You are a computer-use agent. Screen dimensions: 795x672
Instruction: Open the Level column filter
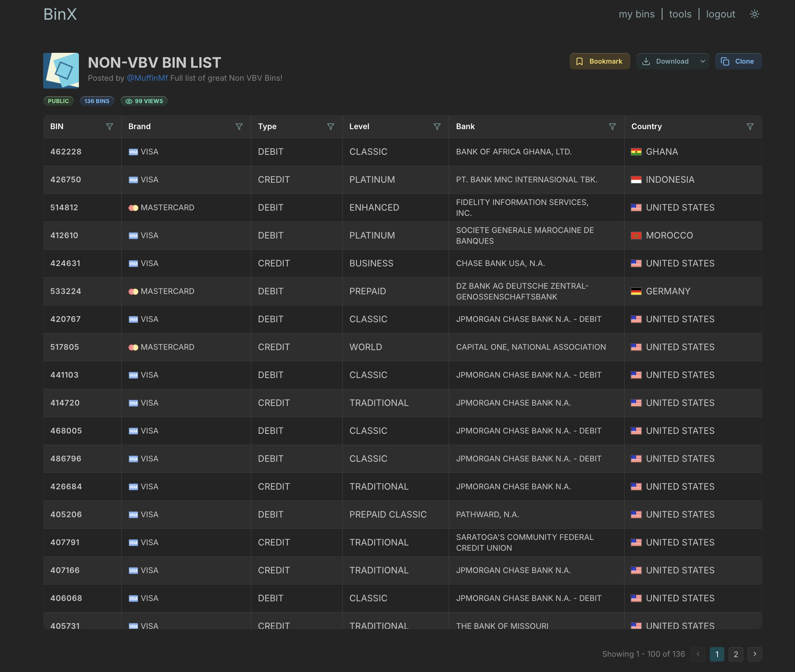coord(437,127)
